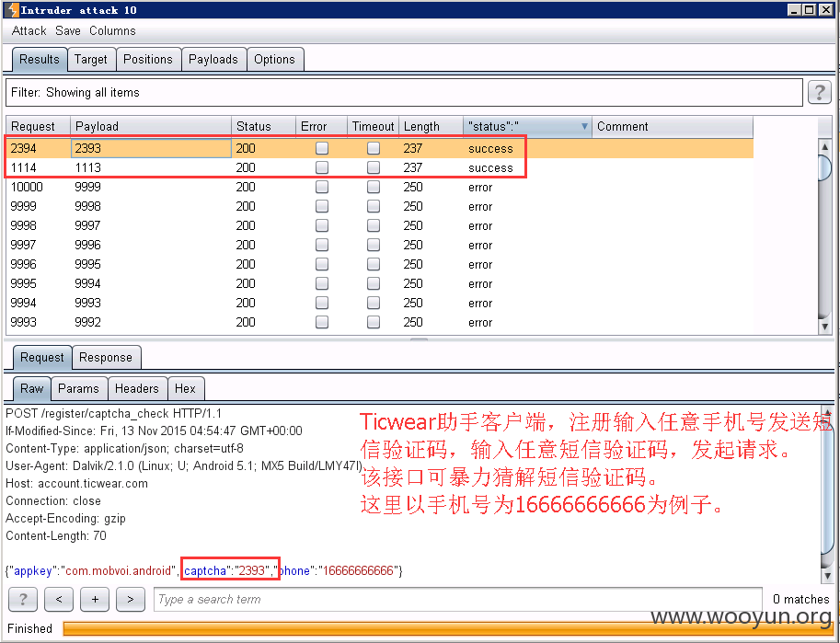This screenshot has height=643, width=840.
Task: Toggle Timeout checkbox for request 9993
Action: (x=374, y=322)
